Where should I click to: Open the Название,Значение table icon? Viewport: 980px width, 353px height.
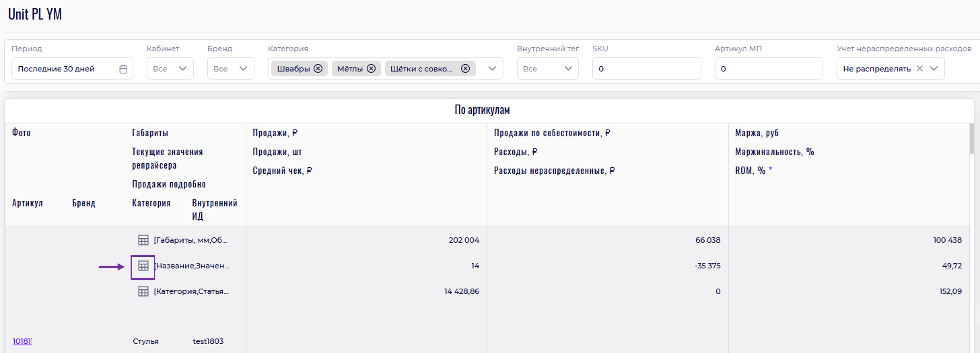(143, 266)
